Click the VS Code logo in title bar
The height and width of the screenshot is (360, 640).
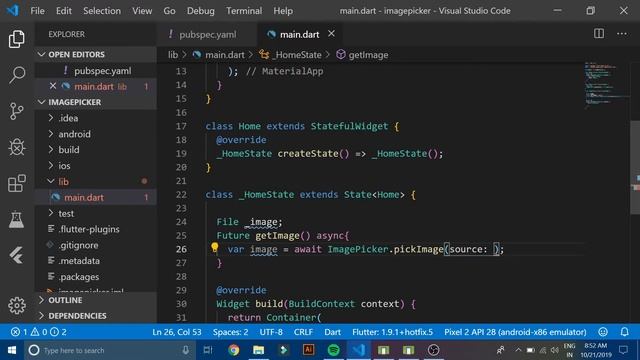click(13, 11)
